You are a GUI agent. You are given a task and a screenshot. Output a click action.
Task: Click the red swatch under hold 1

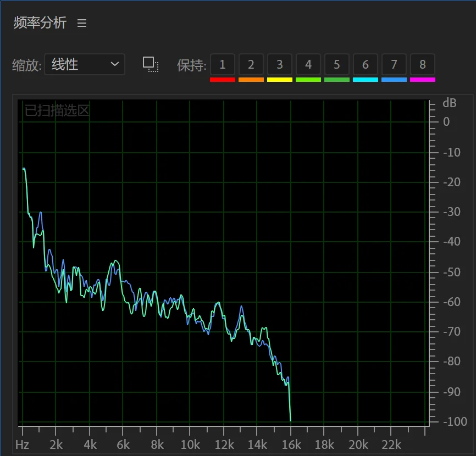pyautogui.click(x=223, y=80)
